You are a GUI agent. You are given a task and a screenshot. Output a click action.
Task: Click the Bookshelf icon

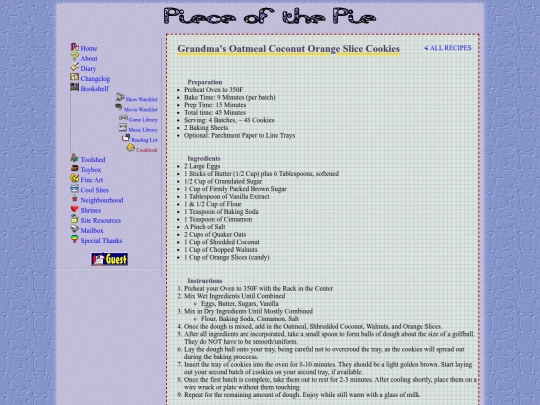coord(74,87)
